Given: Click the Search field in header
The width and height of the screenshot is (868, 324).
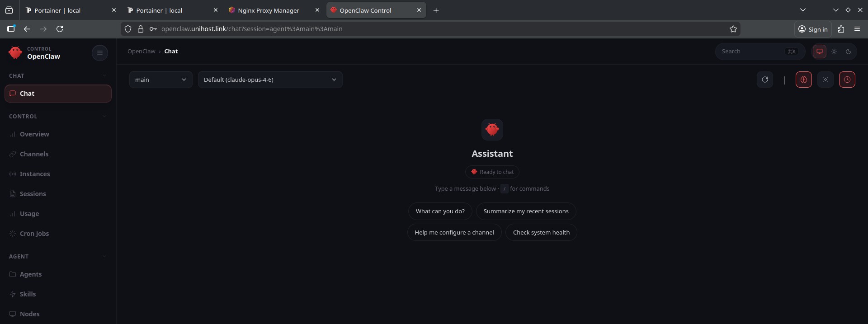Looking at the screenshot, I should (x=760, y=52).
